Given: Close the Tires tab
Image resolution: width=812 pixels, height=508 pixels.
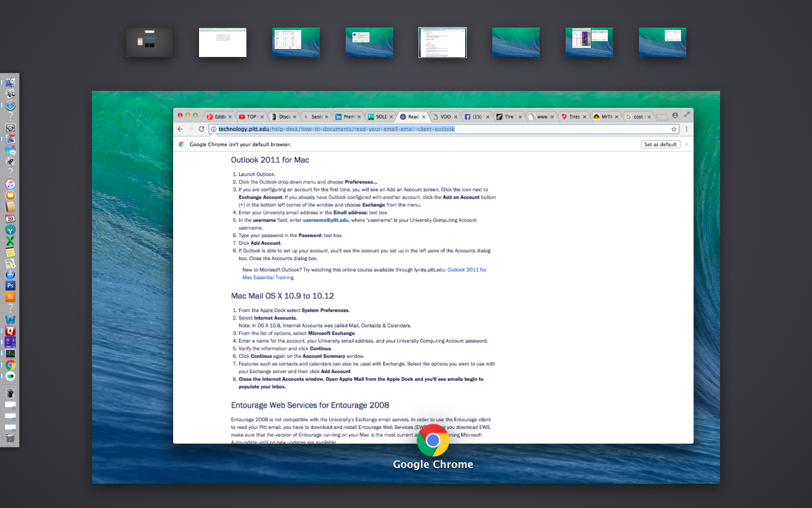Looking at the screenshot, I should [584, 117].
